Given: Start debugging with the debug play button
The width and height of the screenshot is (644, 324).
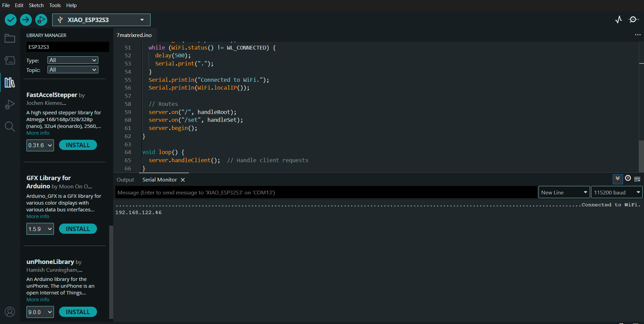Looking at the screenshot, I should click(41, 20).
